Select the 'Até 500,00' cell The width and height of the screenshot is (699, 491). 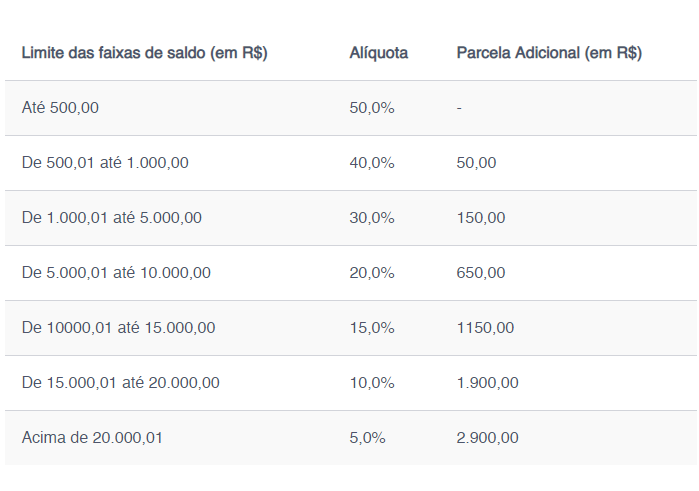point(60,108)
